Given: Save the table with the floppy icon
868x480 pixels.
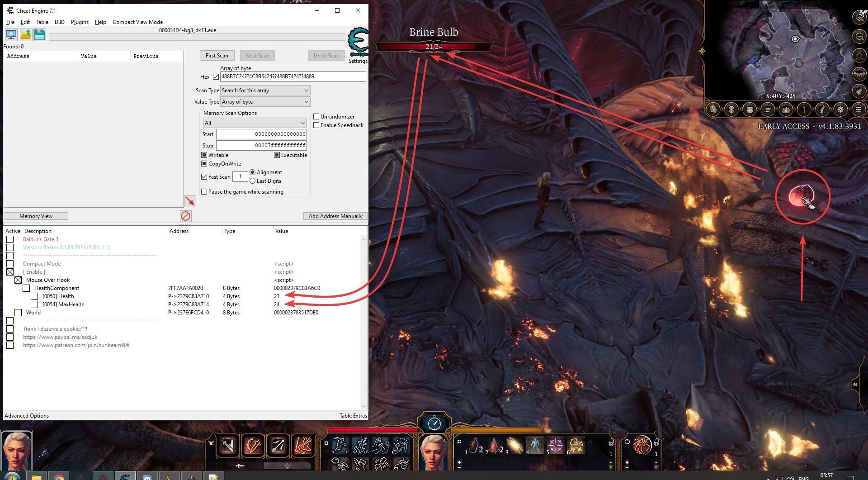Looking at the screenshot, I should [40, 35].
